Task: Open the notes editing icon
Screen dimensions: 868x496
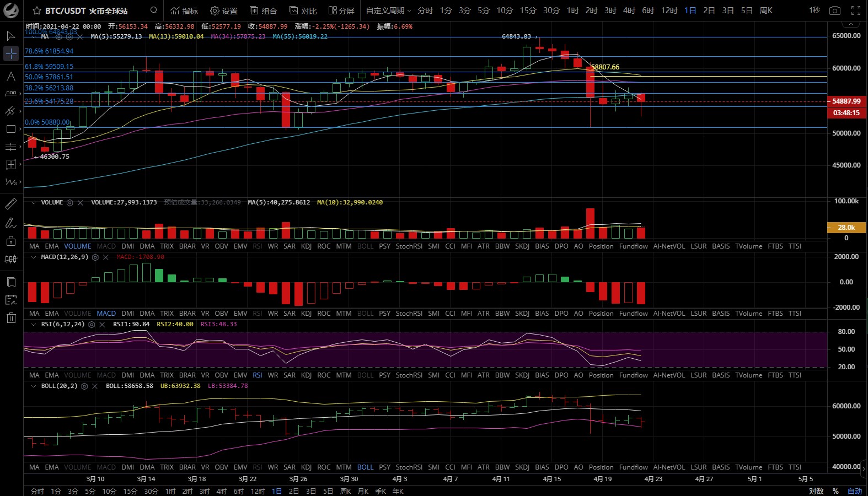Action: tap(10, 300)
